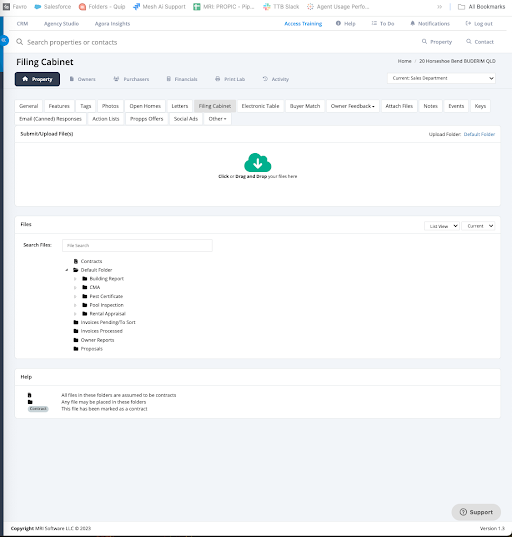Screen dimensions: 512x537
Task: Open the Mesh AI Support bookmark
Action: [159, 7]
